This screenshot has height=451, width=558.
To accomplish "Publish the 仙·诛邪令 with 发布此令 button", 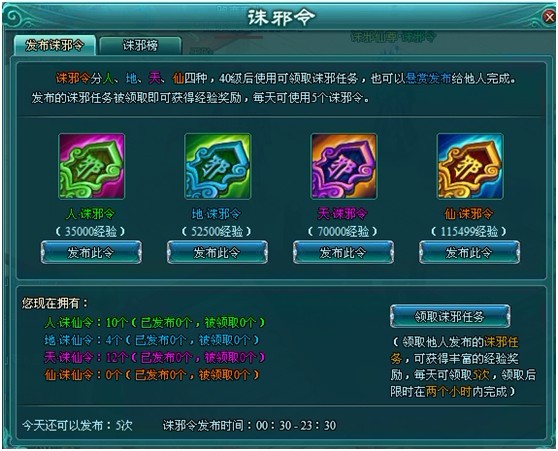I will [469, 252].
